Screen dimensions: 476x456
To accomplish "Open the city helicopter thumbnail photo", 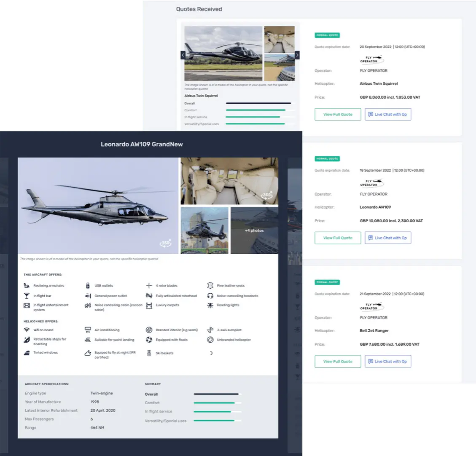I will coord(204,231).
